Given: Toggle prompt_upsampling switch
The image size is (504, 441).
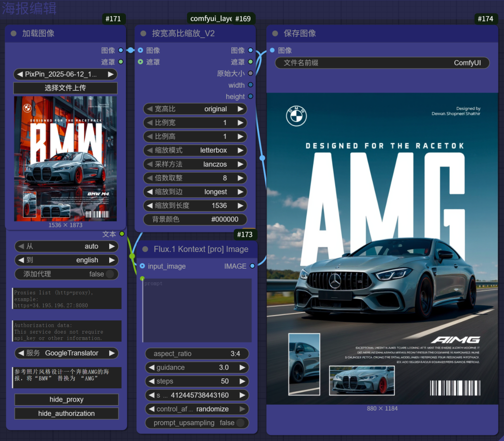Looking at the screenshot, I should pyautogui.click(x=240, y=423).
